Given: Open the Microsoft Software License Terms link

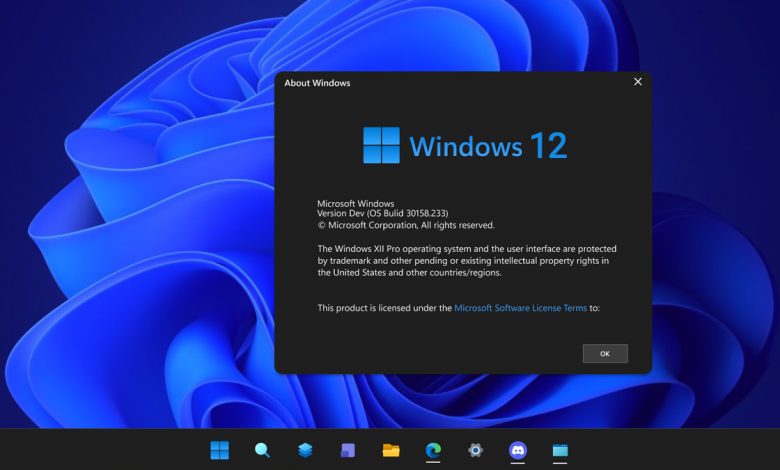Looking at the screenshot, I should 520,308.
